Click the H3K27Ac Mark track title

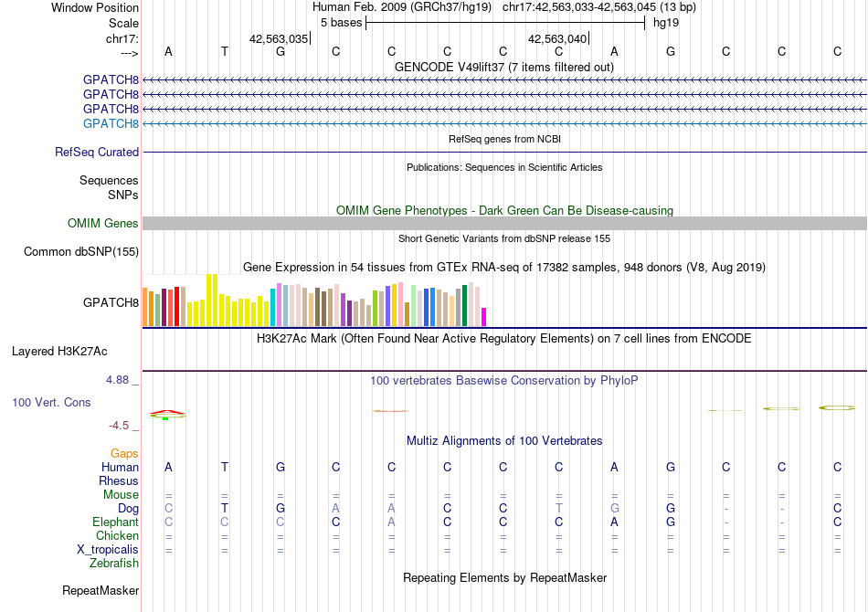[x=504, y=338]
